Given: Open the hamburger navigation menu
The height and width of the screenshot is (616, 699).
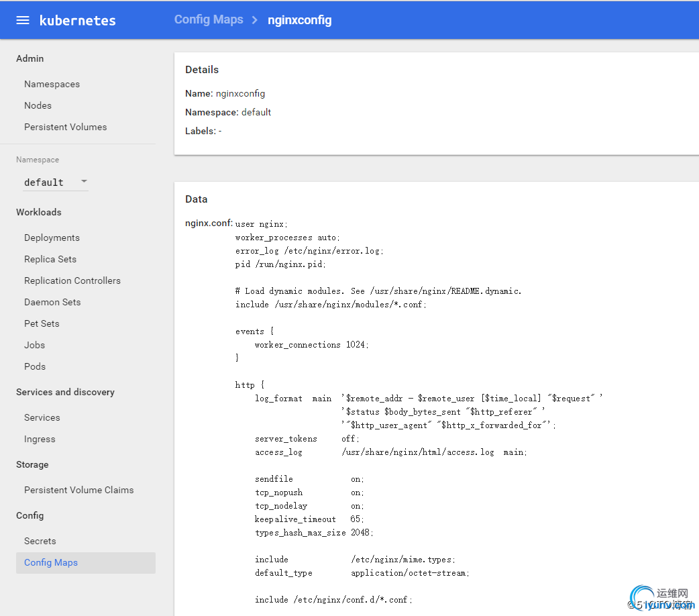Looking at the screenshot, I should point(23,20).
